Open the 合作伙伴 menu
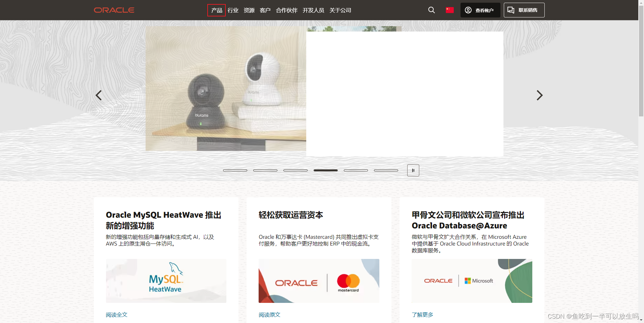The width and height of the screenshot is (644, 323). (287, 10)
